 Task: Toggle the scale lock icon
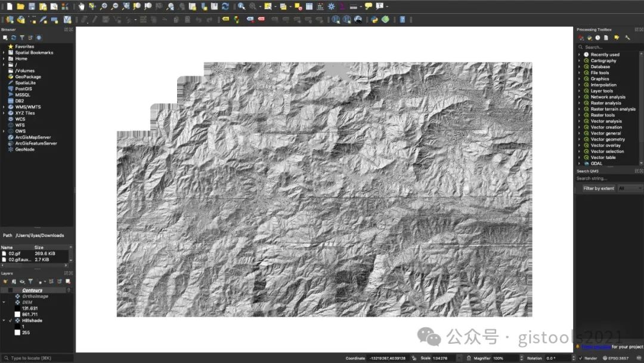pyautogui.click(x=469, y=358)
